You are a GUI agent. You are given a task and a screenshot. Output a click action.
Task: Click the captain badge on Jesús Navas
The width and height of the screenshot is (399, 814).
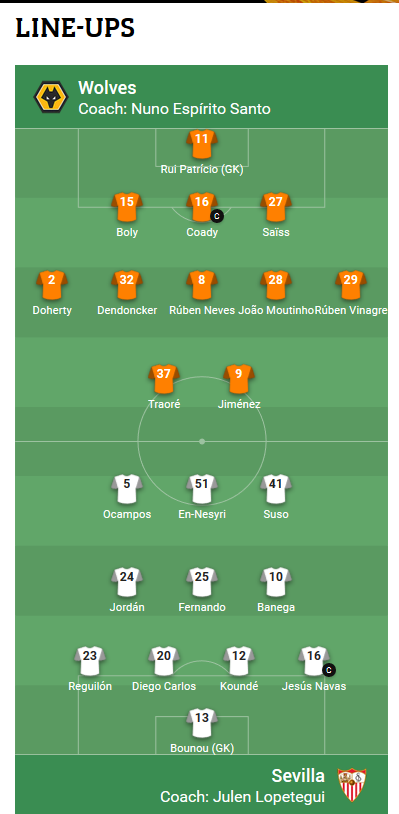click(x=328, y=670)
